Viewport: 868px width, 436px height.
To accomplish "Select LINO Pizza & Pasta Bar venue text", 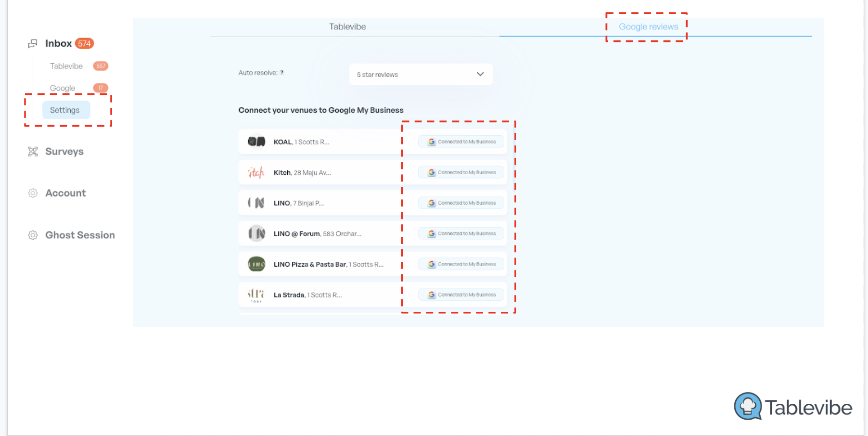I will click(x=329, y=264).
